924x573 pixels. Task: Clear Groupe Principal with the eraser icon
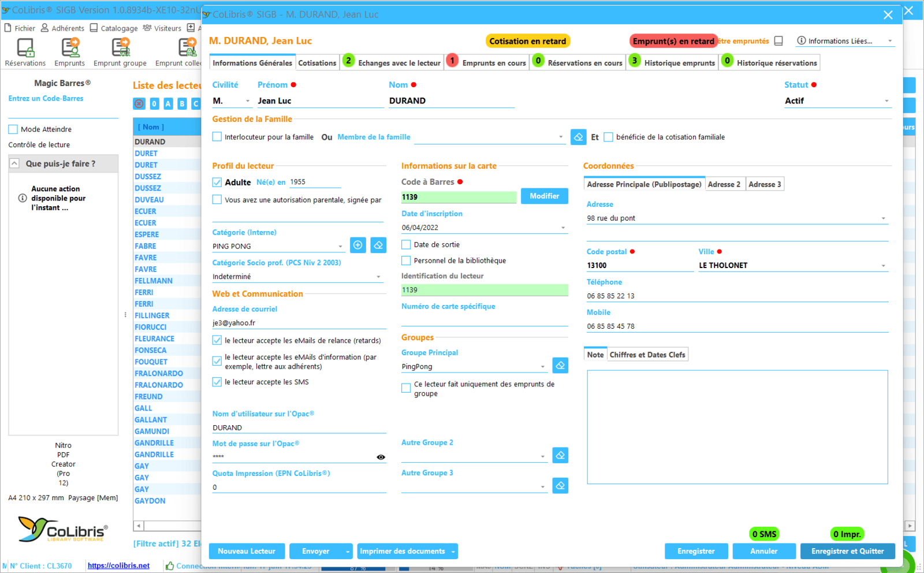coord(560,366)
